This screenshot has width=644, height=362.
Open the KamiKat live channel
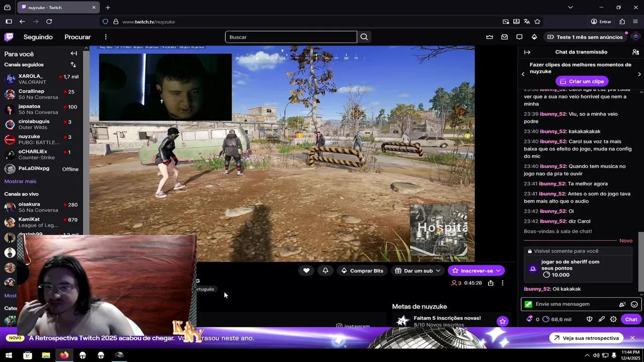point(41,222)
